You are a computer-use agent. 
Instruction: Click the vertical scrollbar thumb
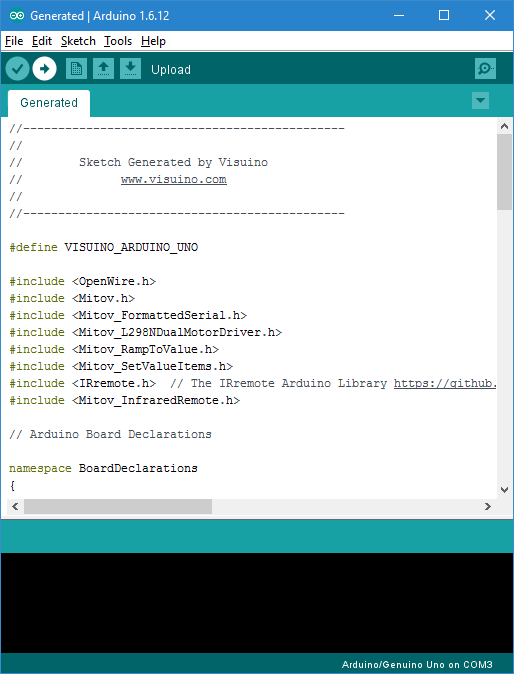(504, 172)
